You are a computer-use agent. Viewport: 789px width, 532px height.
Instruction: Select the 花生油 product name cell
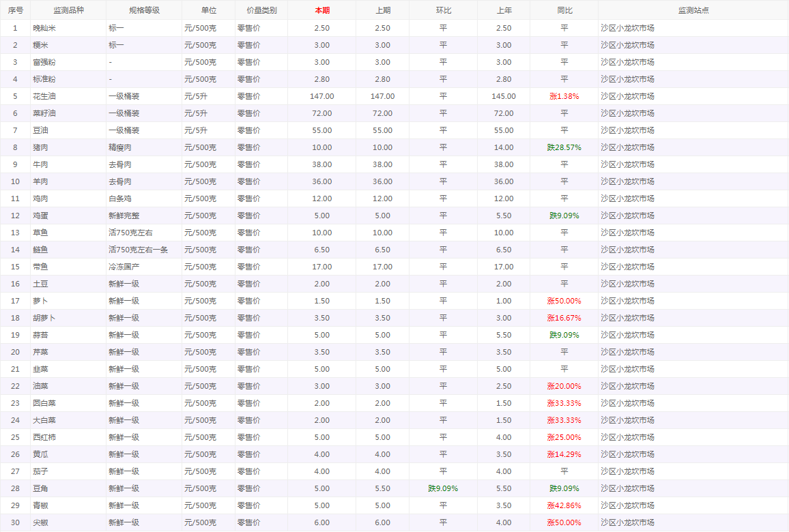click(44, 96)
